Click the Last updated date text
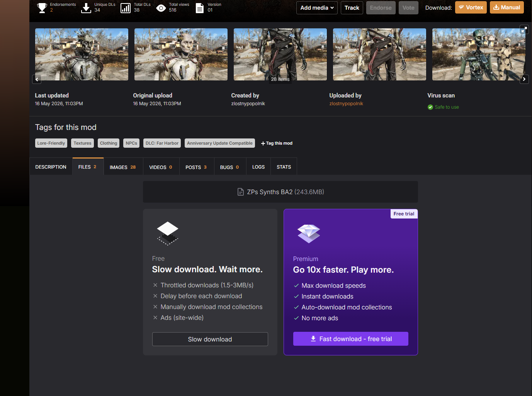This screenshot has width=532, height=396. point(59,104)
